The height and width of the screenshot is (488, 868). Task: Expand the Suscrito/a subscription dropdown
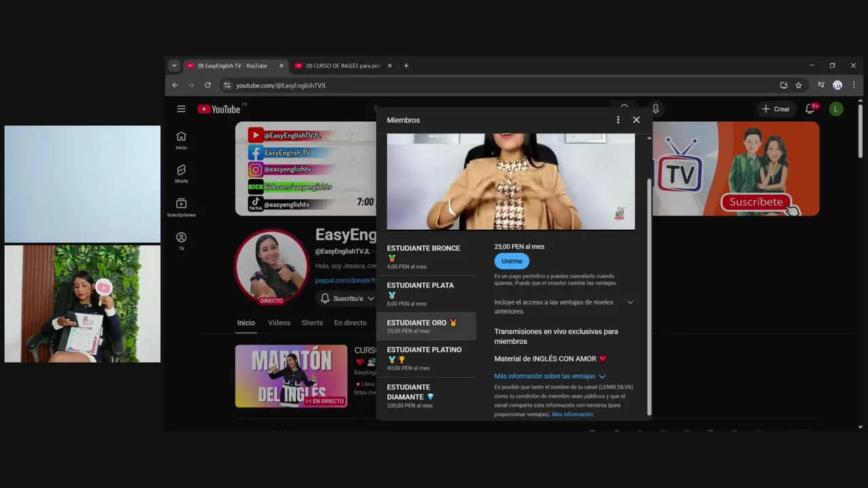click(x=370, y=298)
